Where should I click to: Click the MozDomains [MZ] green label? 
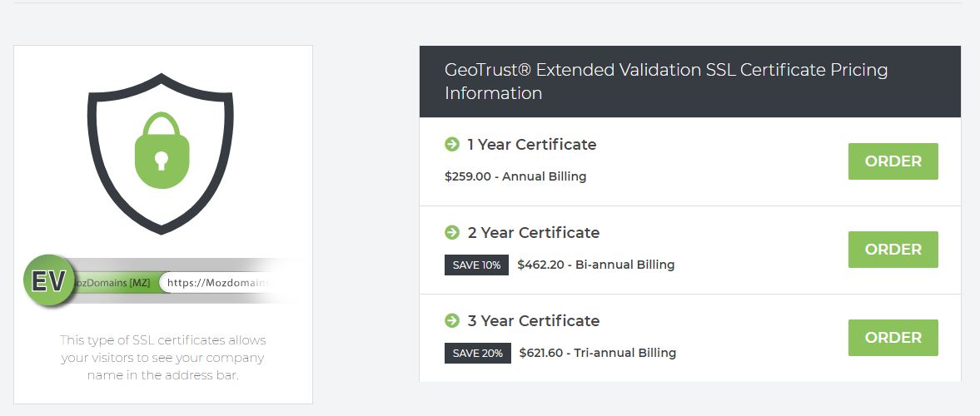point(112,282)
